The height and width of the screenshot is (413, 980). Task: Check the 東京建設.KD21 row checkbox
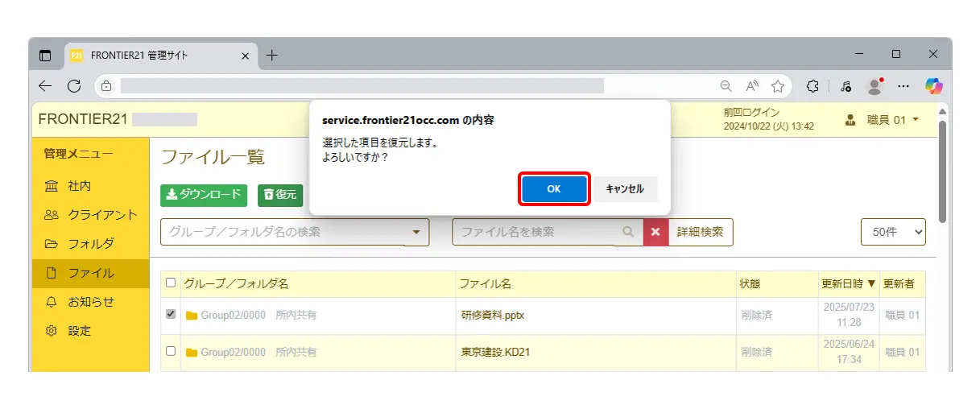pyautogui.click(x=171, y=351)
